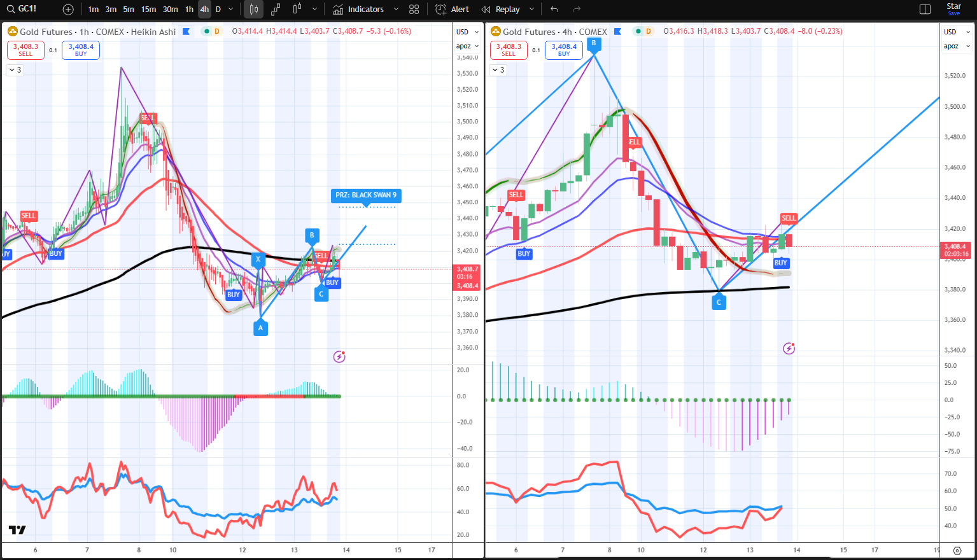Click the gold symbol logo on the 4h chart
977x560 pixels.
495,31
